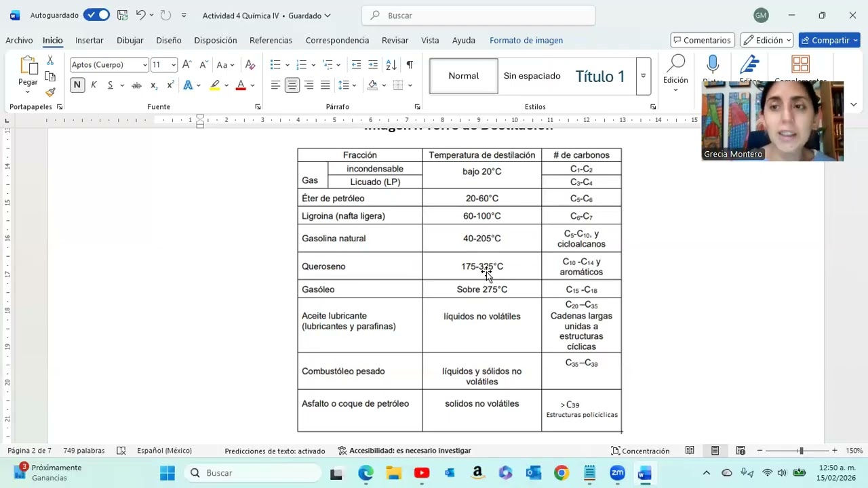868x488 pixels.
Task: Switch to the Diseño tab
Action: 169,40
